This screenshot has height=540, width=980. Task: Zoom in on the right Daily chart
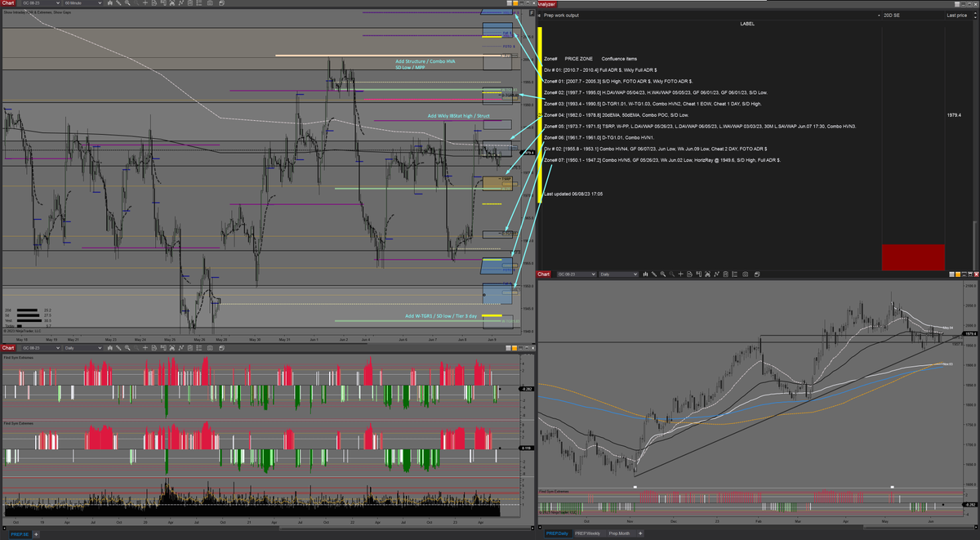(662, 274)
